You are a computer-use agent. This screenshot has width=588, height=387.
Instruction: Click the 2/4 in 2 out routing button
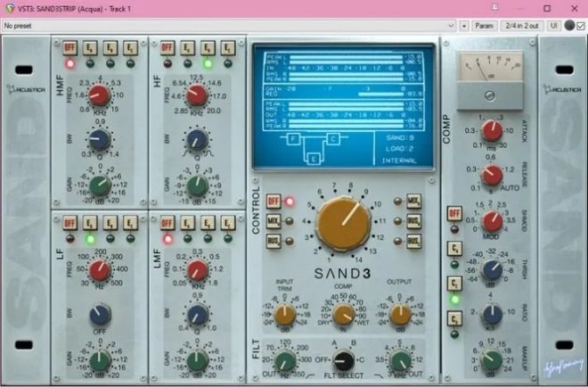pos(522,26)
